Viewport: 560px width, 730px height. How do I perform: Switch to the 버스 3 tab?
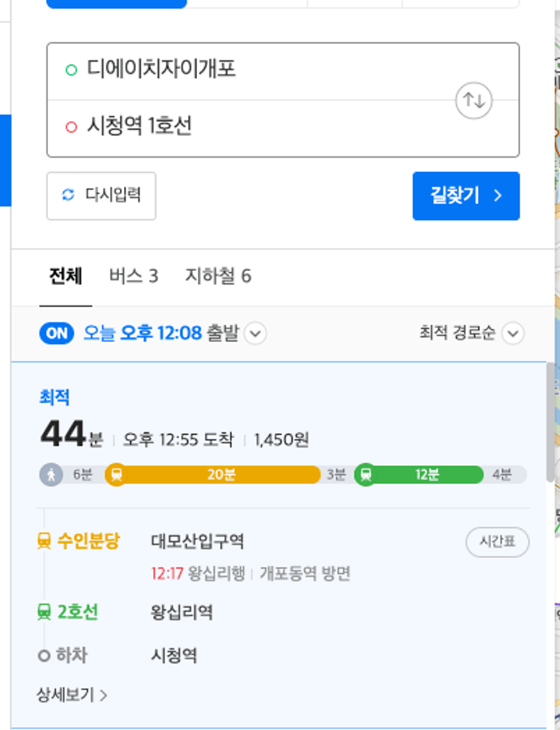click(x=133, y=276)
